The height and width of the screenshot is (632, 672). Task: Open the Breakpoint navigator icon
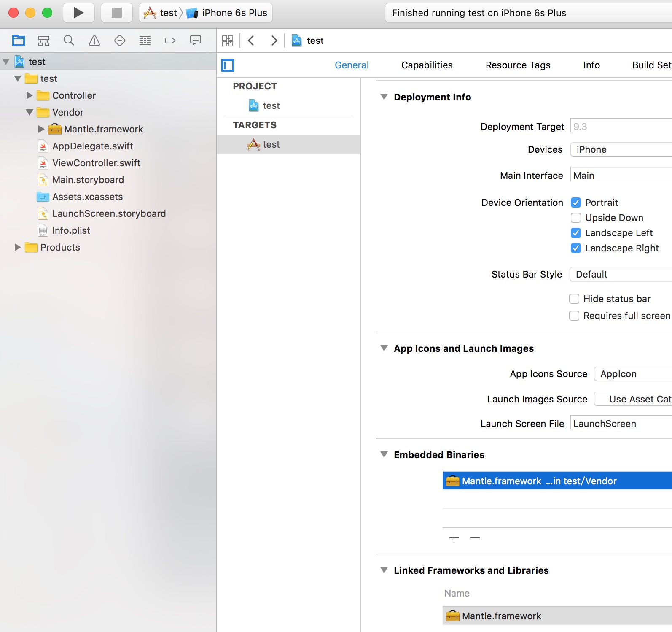[x=170, y=41]
